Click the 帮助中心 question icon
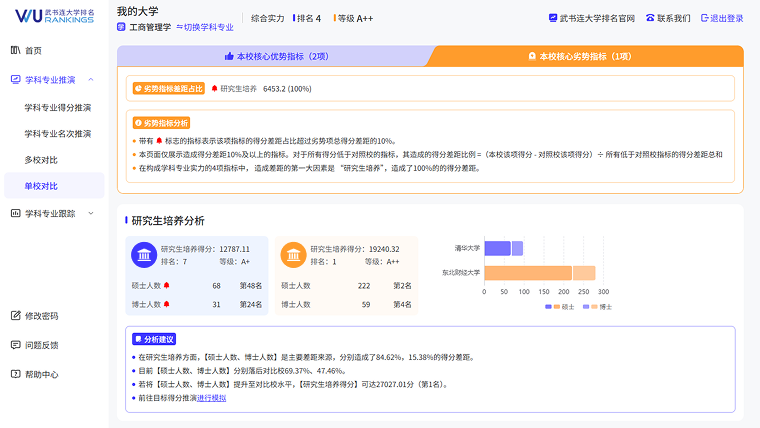The width and height of the screenshot is (760, 428). point(16,374)
